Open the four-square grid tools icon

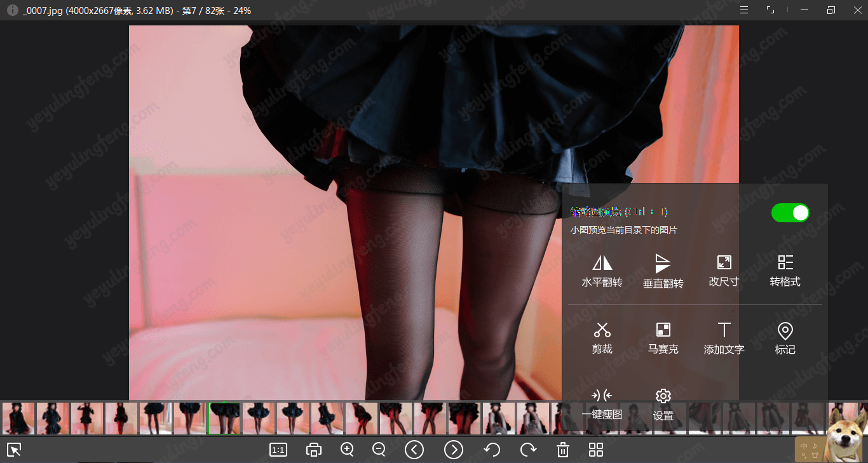pos(596,450)
